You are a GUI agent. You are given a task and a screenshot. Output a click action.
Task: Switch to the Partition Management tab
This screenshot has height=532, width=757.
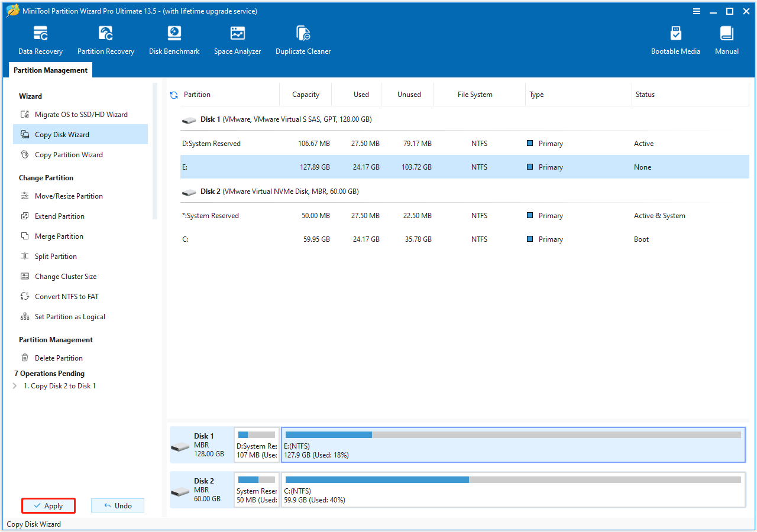[50, 70]
